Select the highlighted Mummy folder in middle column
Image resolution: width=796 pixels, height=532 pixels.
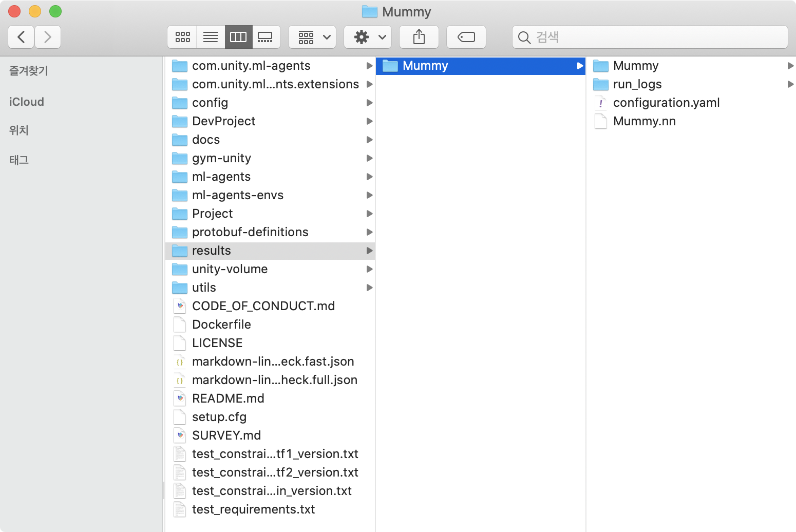[481, 66]
